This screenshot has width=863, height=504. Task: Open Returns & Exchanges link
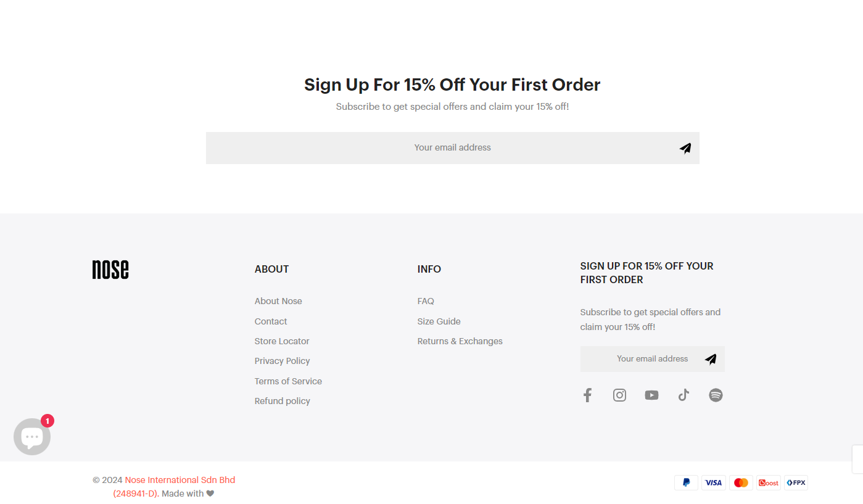pyautogui.click(x=460, y=341)
